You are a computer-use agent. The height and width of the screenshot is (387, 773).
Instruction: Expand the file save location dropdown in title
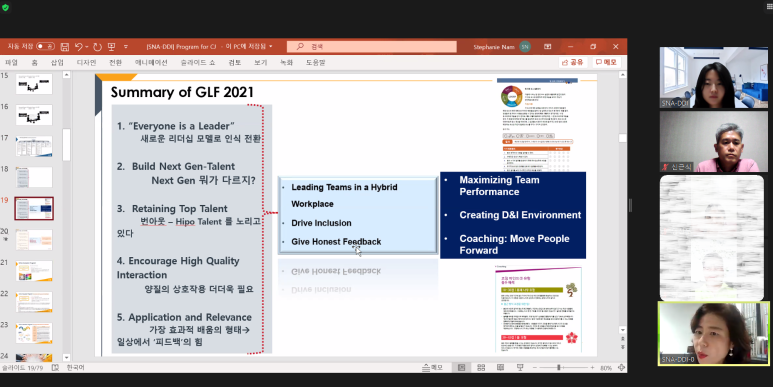pyautogui.click(x=271, y=46)
